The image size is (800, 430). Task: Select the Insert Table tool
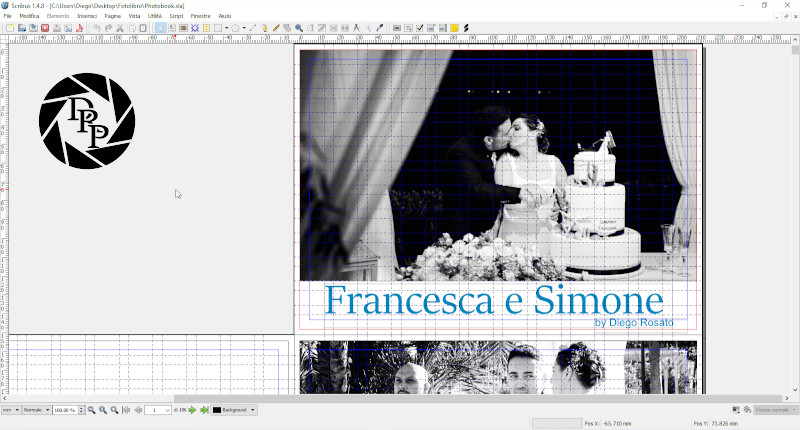206,28
